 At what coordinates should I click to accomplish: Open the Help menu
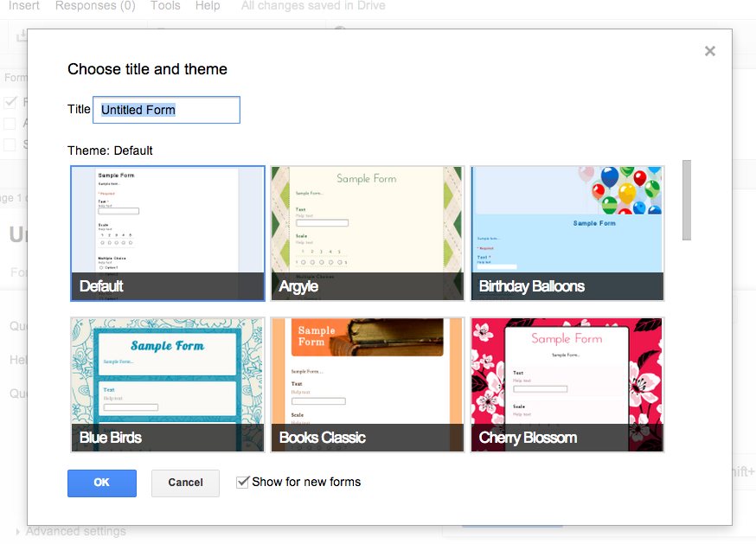pyautogui.click(x=208, y=6)
